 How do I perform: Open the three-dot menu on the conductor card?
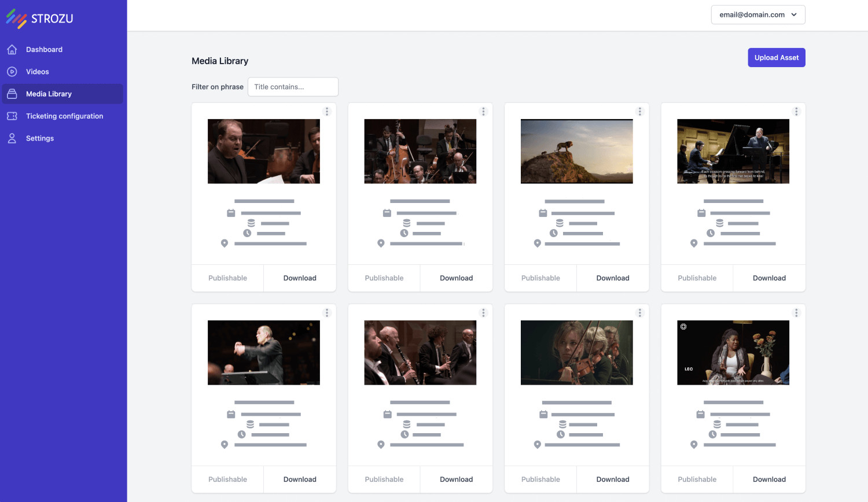pos(327,313)
